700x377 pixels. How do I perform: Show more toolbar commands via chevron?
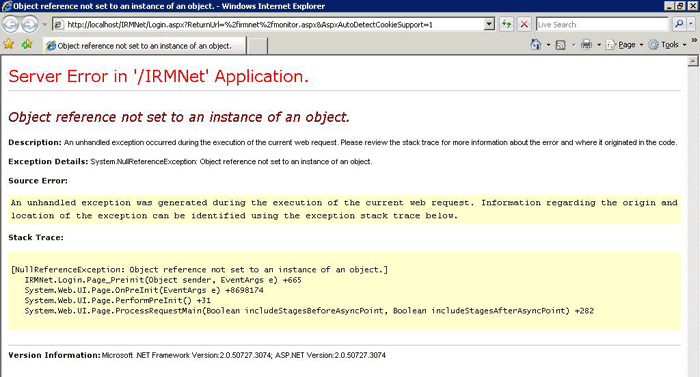click(x=694, y=40)
